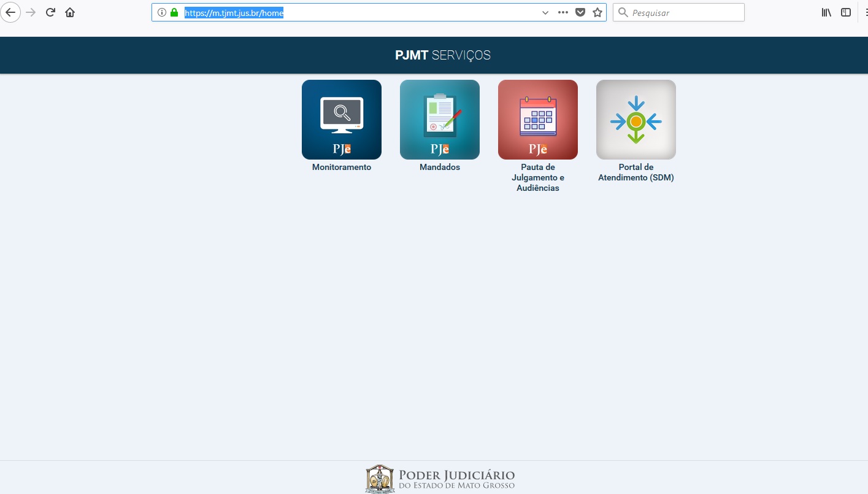The height and width of the screenshot is (494, 868).
Task: Go to the browser home page icon
Action: pos(70,12)
